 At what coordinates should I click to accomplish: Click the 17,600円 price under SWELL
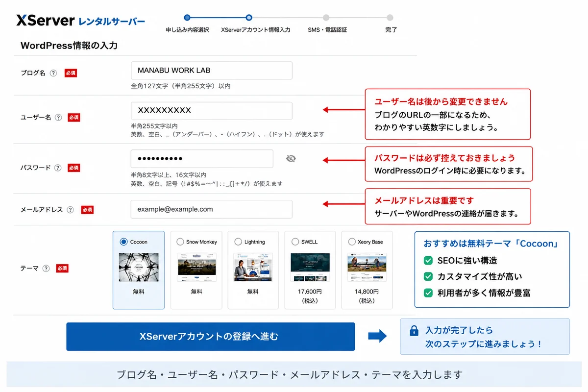click(x=310, y=292)
